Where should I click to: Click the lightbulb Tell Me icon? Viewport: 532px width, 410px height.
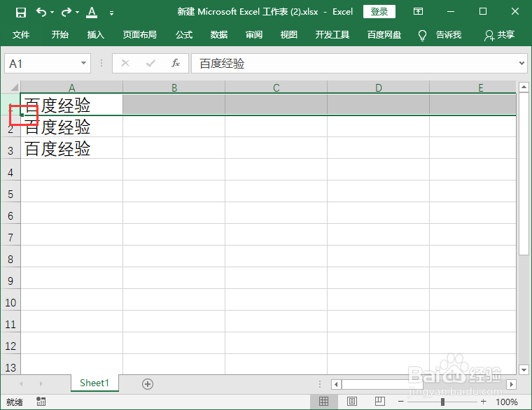click(422, 35)
